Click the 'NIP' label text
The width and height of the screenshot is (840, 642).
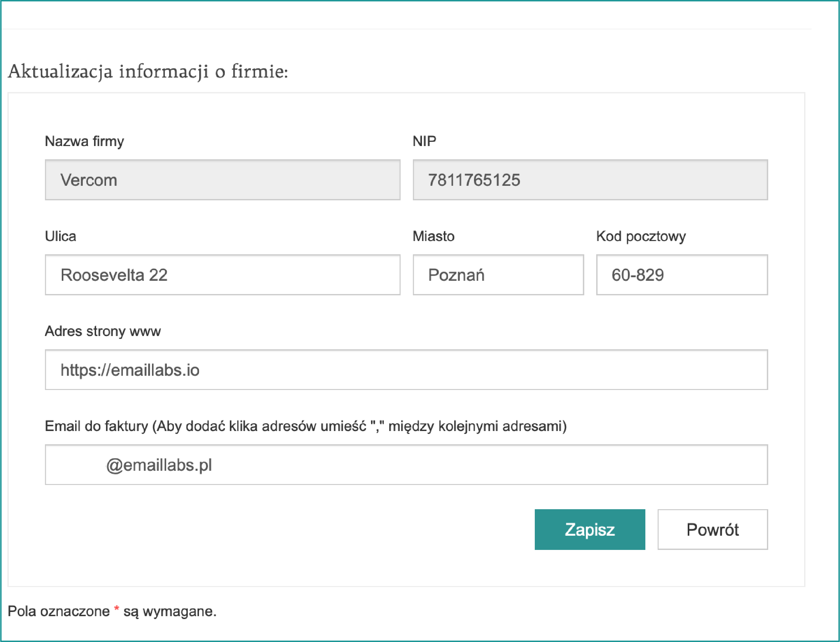424,142
